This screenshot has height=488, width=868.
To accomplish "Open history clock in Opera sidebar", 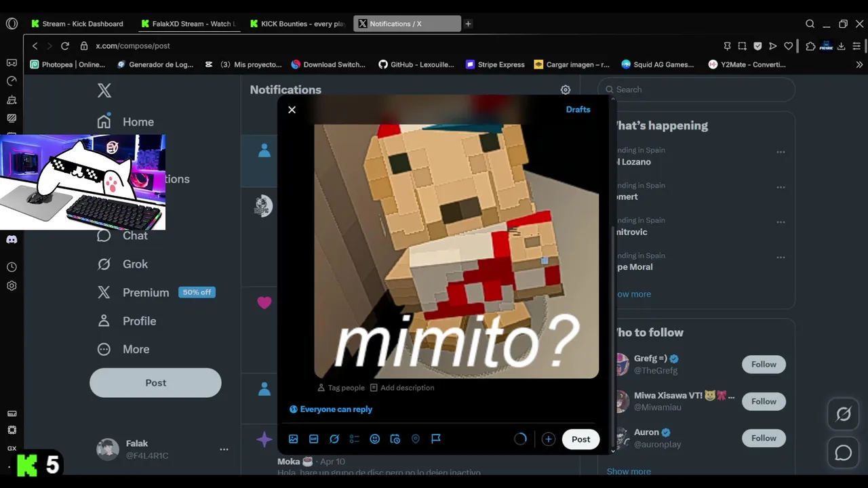I will click(x=12, y=267).
